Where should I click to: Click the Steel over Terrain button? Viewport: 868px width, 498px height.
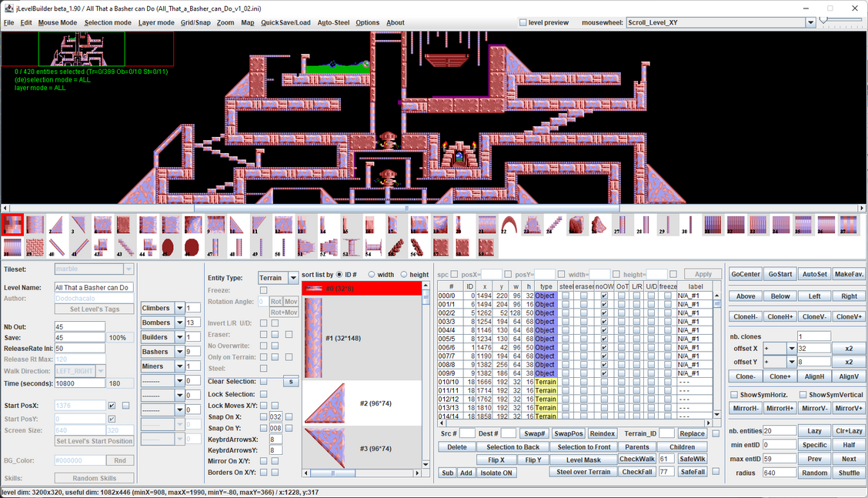coord(583,472)
